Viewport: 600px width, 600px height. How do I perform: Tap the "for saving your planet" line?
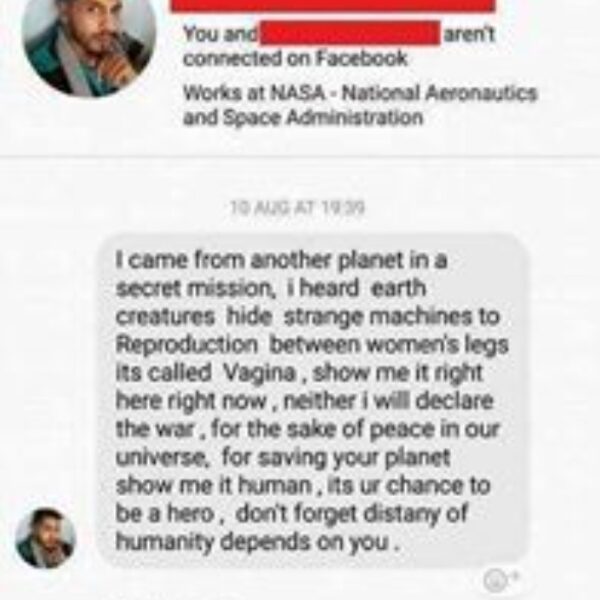(336, 458)
